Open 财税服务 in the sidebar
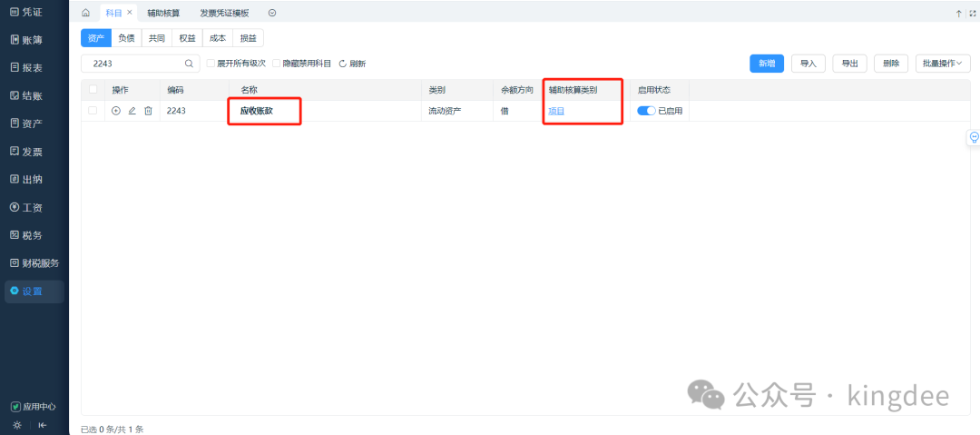Image resolution: width=980 pixels, height=435 pixels. coord(34,262)
